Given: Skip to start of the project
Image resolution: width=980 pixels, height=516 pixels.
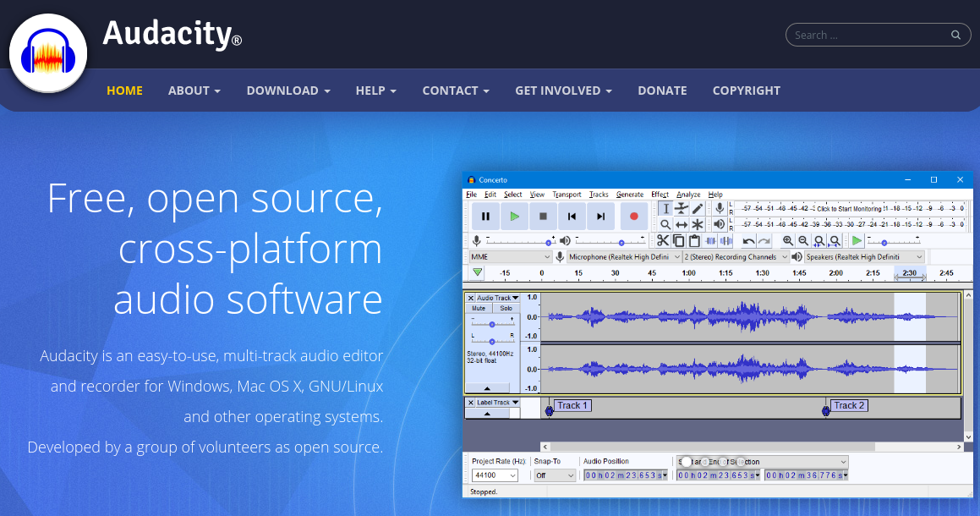Looking at the screenshot, I should click(x=572, y=217).
